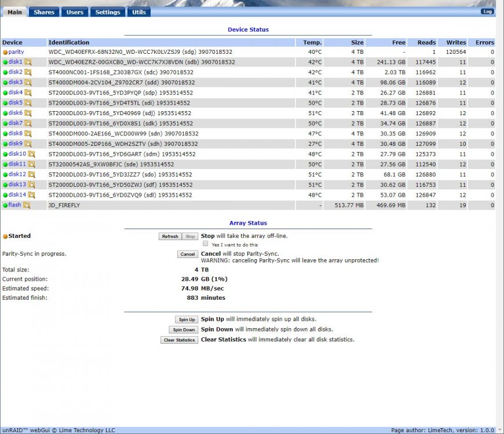504x434 pixels.
Task: Open the browse folder icon for disk14
Action: click(x=31, y=195)
